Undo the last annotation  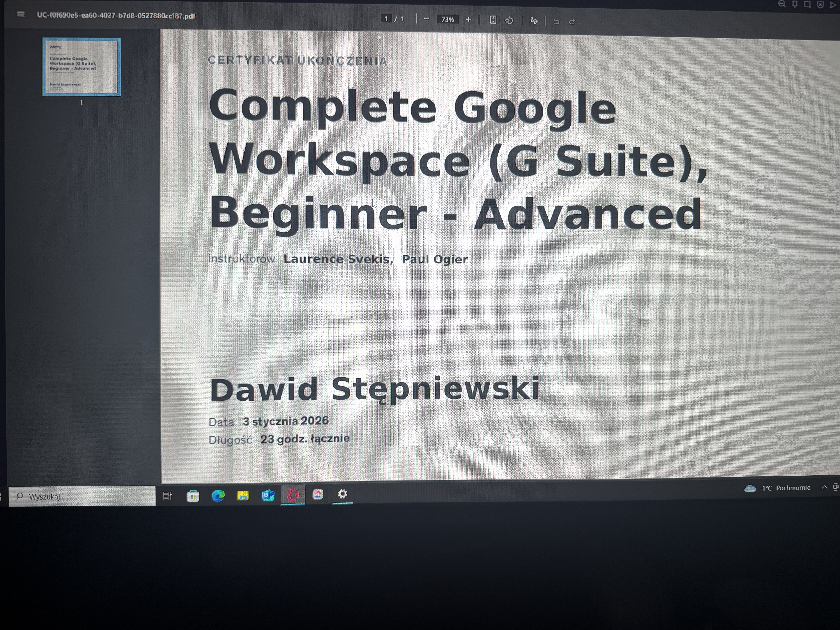pyautogui.click(x=556, y=21)
